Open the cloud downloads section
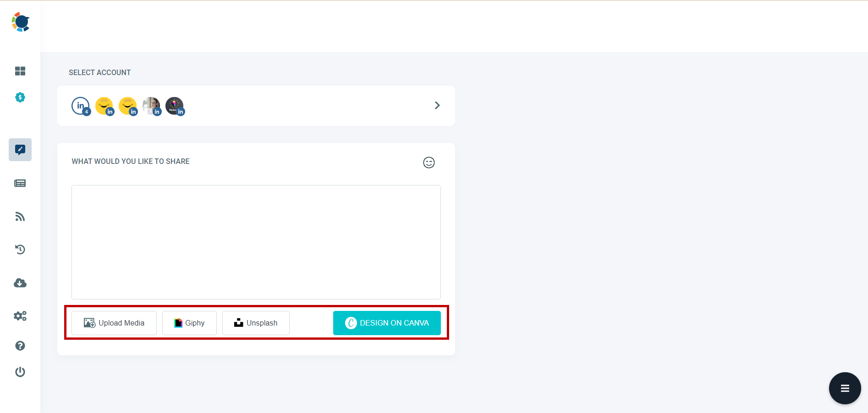The height and width of the screenshot is (413, 868). (20, 283)
